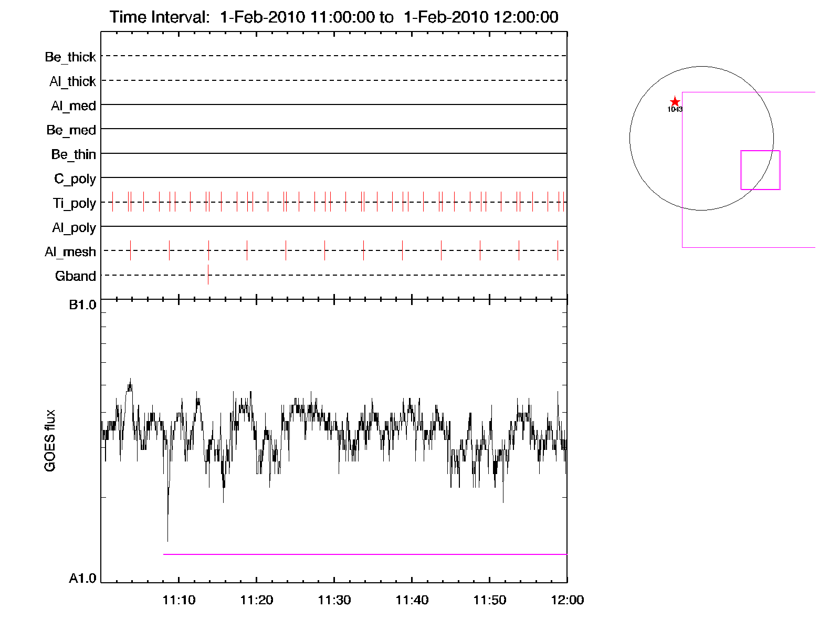Image resolution: width=840 pixels, height=630 pixels.
Task: Click the Time Interval title text
Action: point(334,17)
